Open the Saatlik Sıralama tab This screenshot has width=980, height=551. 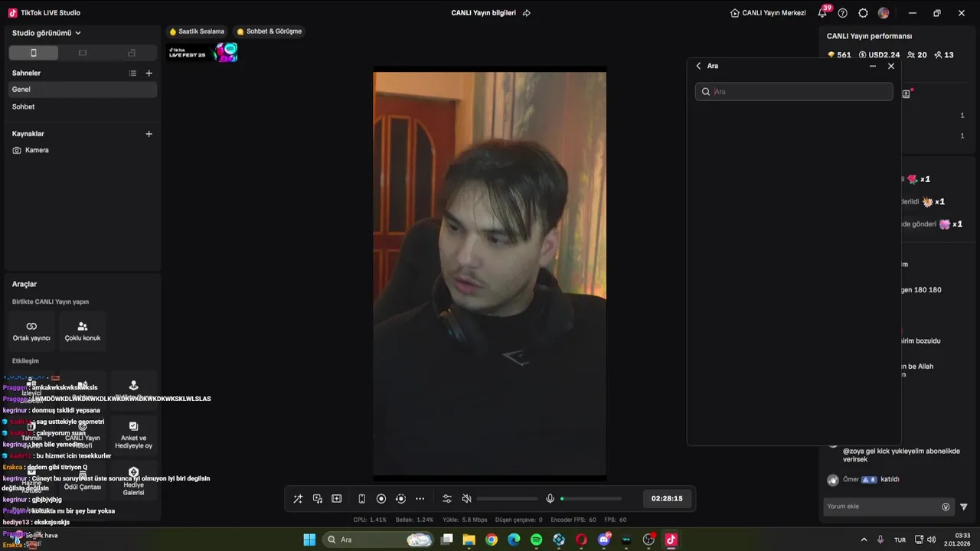(x=197, y=31)
